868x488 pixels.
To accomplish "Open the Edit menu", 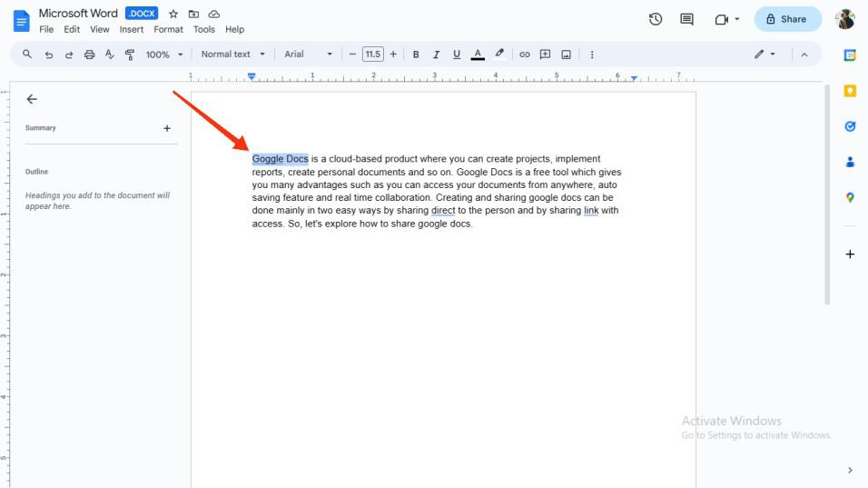I will pos(72,29).
